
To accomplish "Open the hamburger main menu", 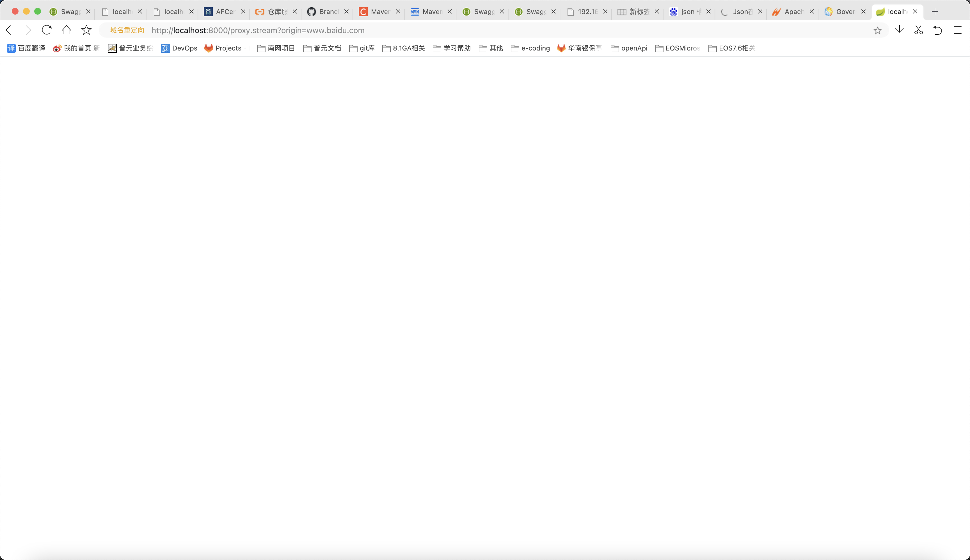I will tap(958, 30).
